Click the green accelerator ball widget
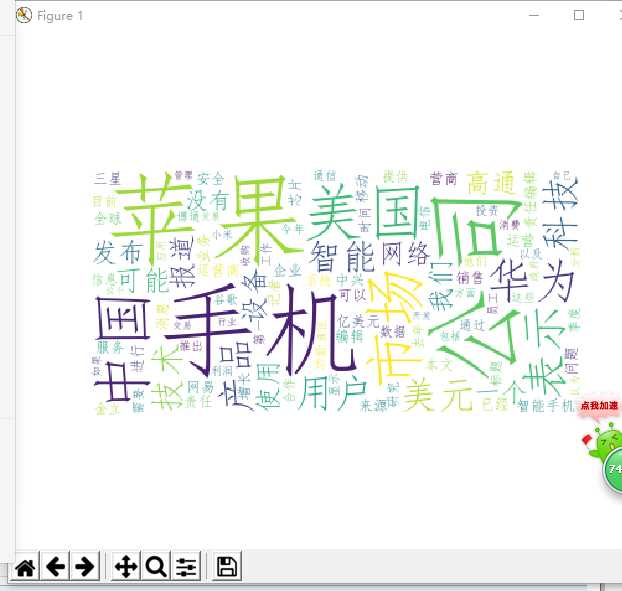This screenshot has width=622, height=591. (613, 469)
